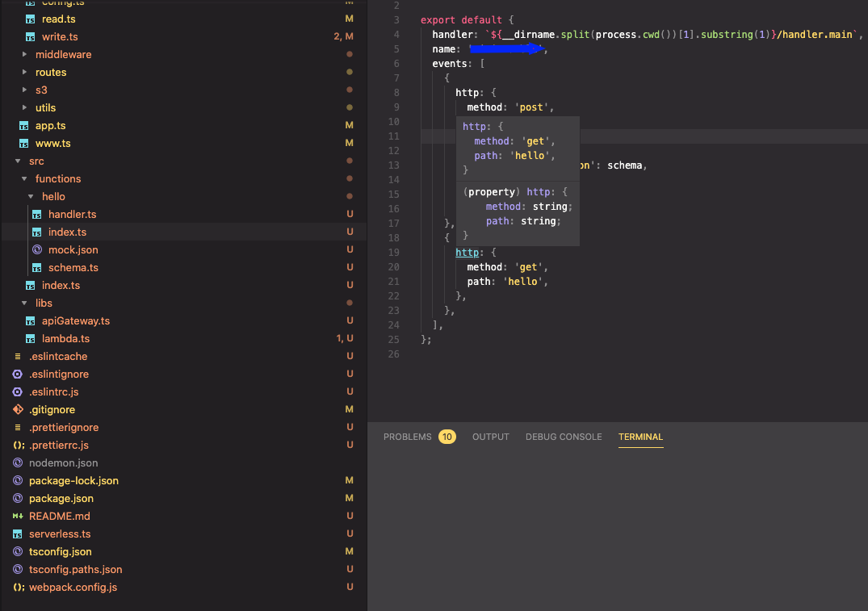Click the JS icon beside .prettierrc.js

pos(19,445)
